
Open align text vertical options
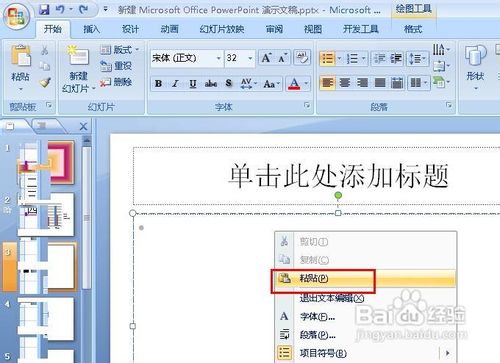pyautogui.click(x=441, y=66)
